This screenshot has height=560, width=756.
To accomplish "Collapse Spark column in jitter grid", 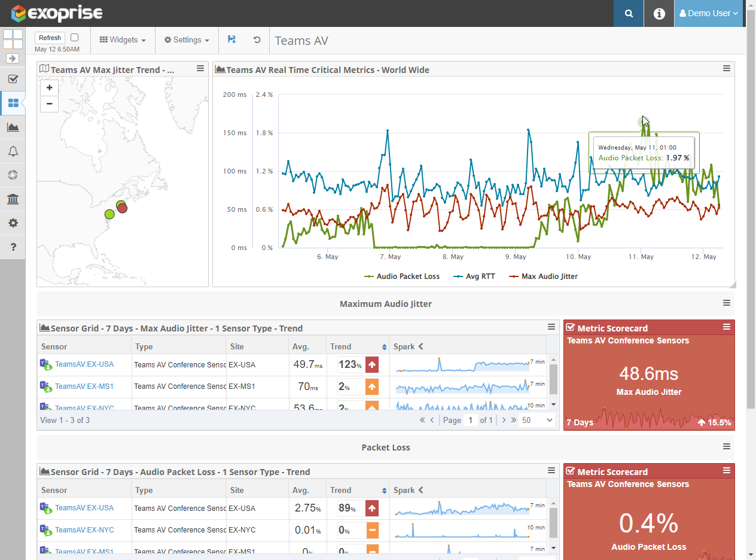I will 420,346.
